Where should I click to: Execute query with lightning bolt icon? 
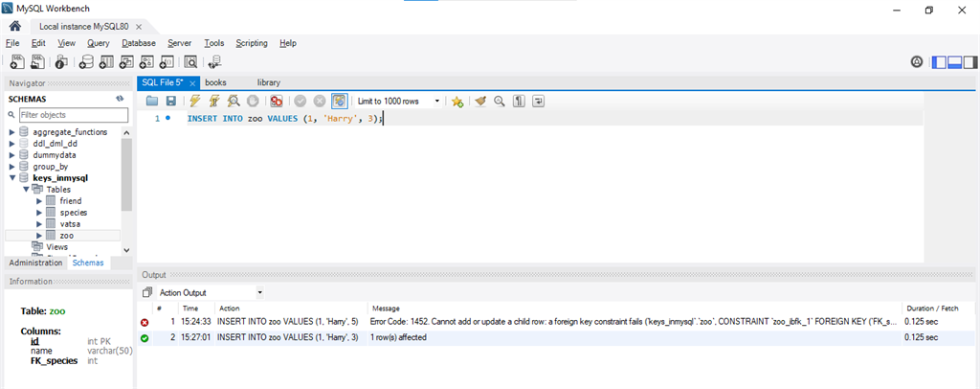(195, 101)
